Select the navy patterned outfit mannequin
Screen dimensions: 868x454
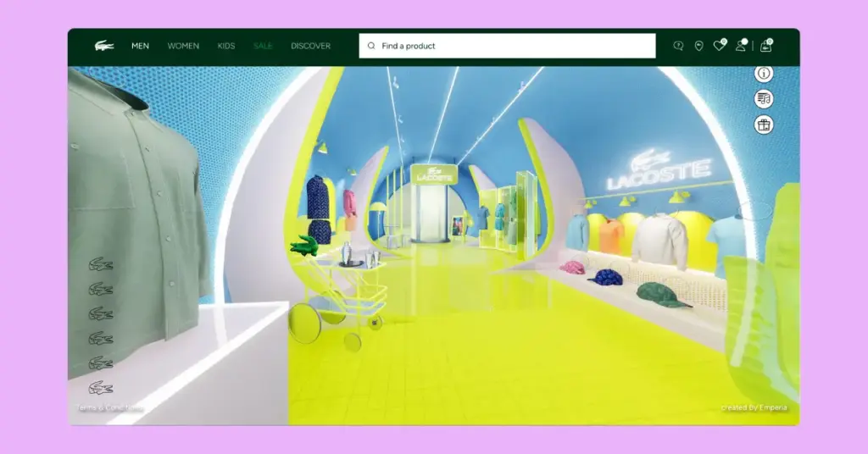pyautogui.click(x=319, y=209)
